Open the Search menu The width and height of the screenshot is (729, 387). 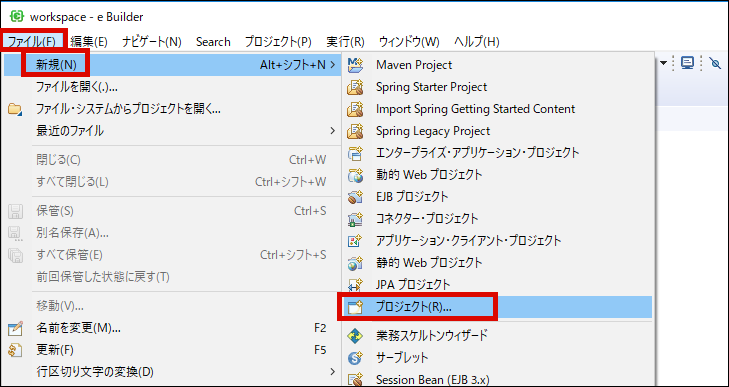coord(213,42)
